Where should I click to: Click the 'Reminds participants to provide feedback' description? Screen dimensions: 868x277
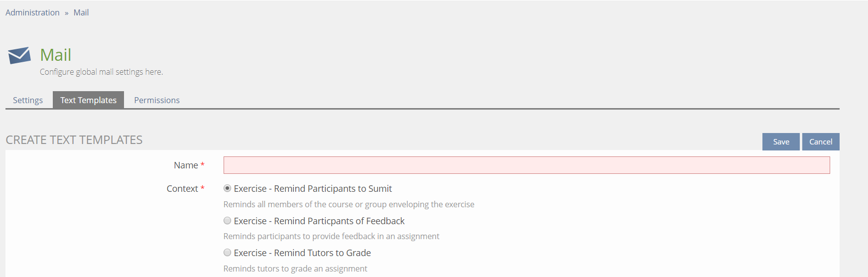(x=331, y=236)
